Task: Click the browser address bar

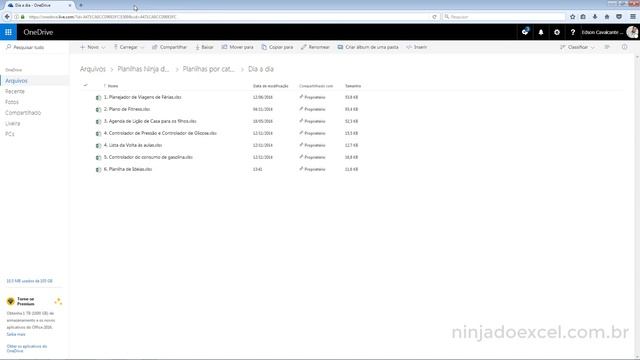Action: point(229,17)
